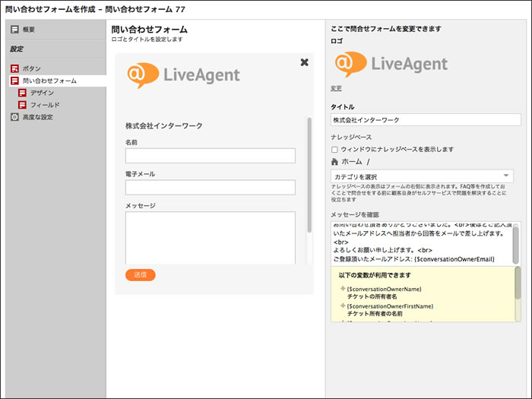532x399 pixels.
Task: Click the 問い合わせフォーム sidebar icon
Action: [x=14, y=81]
